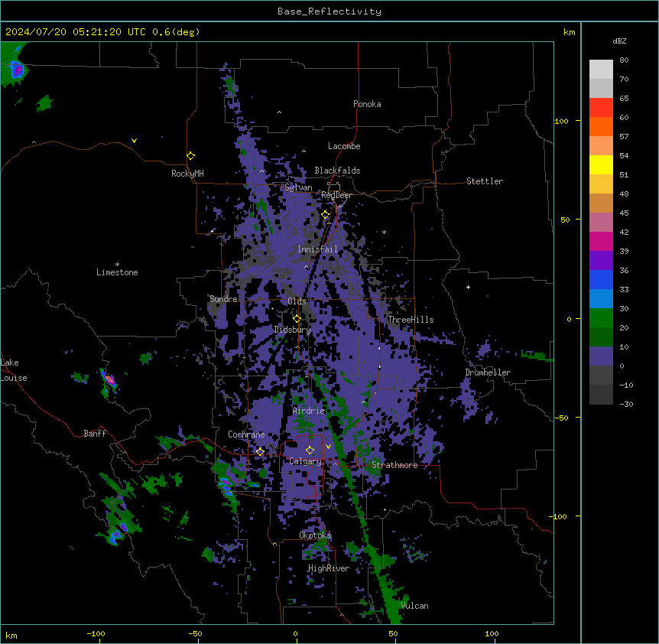Click the Strathmore town label

(394, 465)
